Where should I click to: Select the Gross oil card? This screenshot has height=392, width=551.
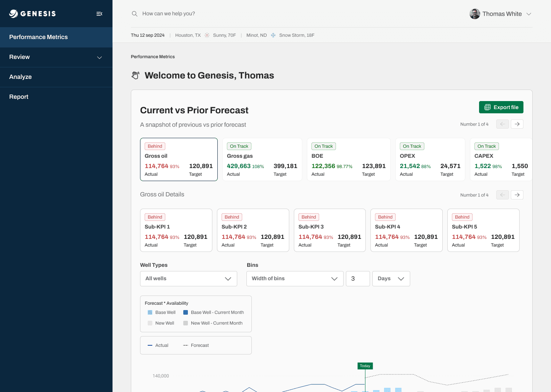point(179,159)
